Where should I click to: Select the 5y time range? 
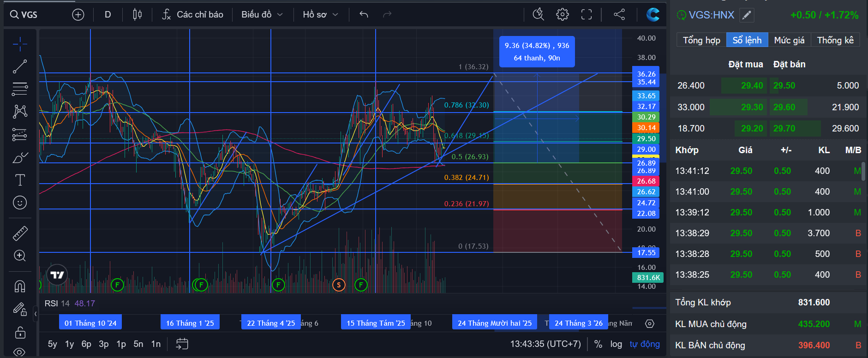53,344
